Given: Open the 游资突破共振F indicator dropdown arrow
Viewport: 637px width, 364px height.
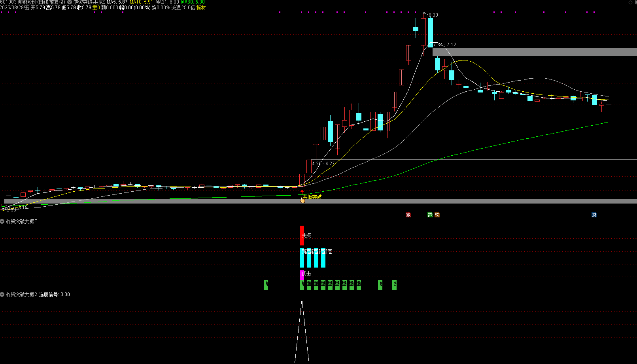Looking at the screenshot, I should [x=2, y=221].
